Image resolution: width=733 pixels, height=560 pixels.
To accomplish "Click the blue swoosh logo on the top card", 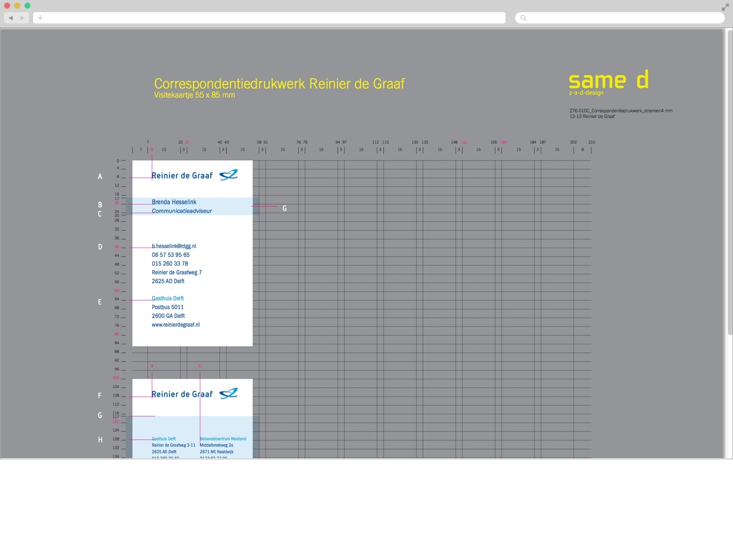I will tap(229, 175).
